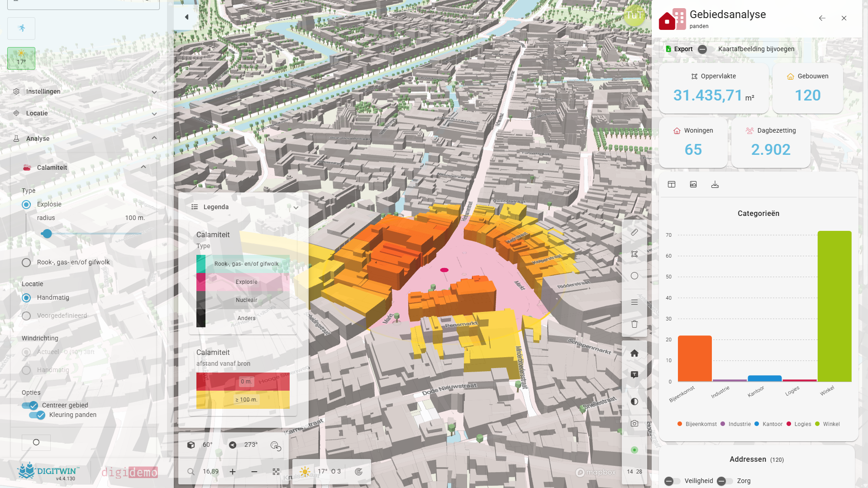This screenshot has width=868, height=488.
Task: Click the explosion radius slider handle
Action: [x=47, y=234]
